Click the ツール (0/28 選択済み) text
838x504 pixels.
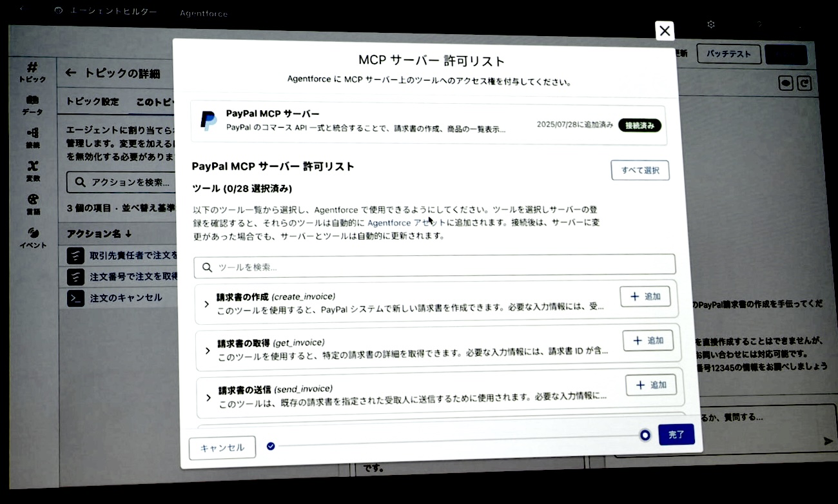pos(242,189)
